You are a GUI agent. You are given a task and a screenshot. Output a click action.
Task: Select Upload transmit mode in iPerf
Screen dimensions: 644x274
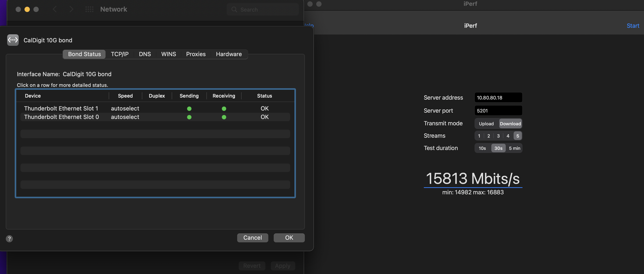point(486,123)
